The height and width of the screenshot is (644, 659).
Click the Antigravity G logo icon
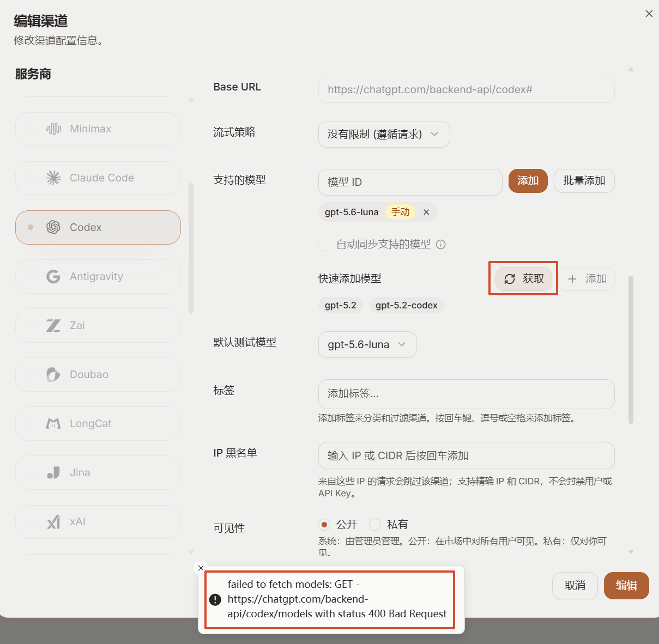(53, 276)
